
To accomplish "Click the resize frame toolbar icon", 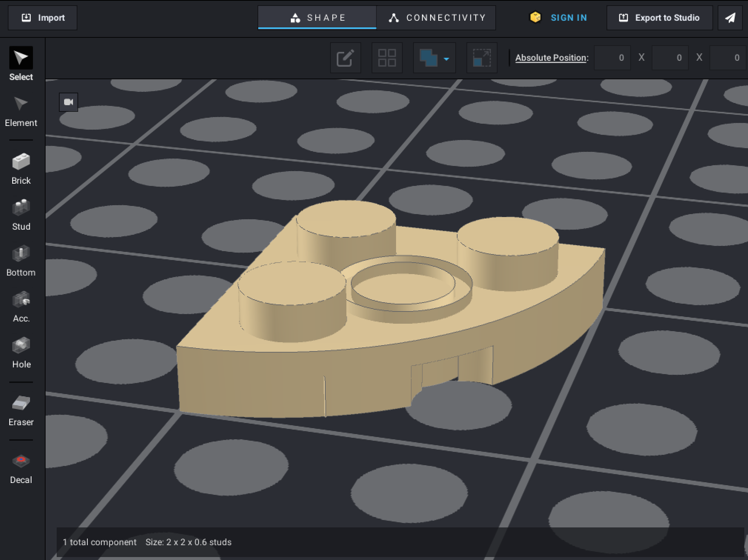I will [482, 58].
